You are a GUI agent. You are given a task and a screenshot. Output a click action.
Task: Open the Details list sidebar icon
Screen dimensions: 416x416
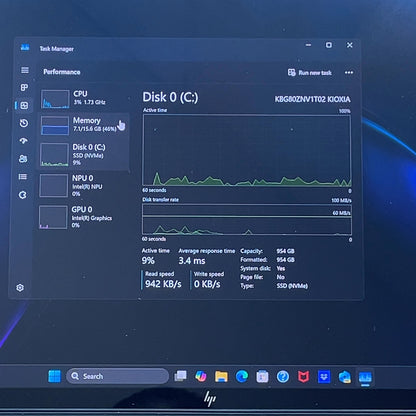coord(23,177)
